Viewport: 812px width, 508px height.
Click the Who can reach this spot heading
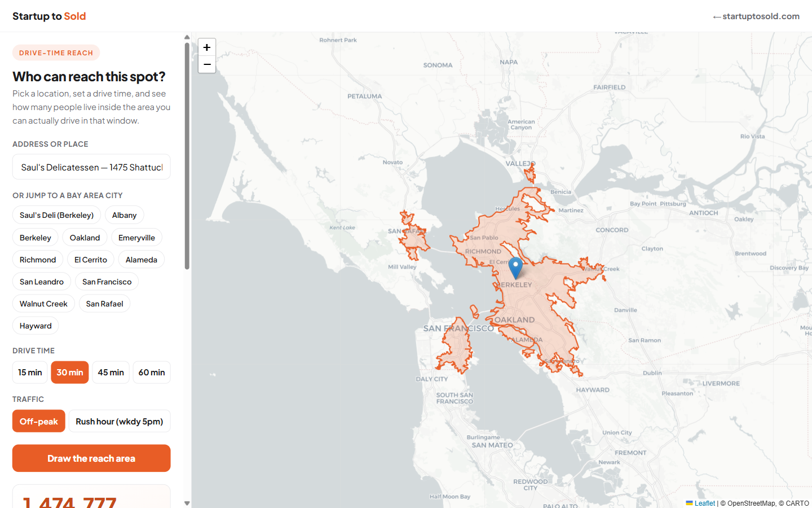coord(89,76)
